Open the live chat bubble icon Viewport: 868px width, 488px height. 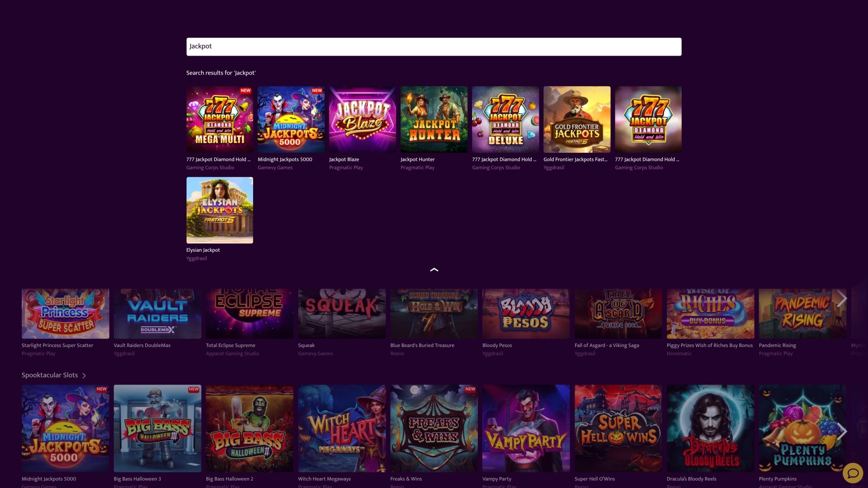click(853, 473)
